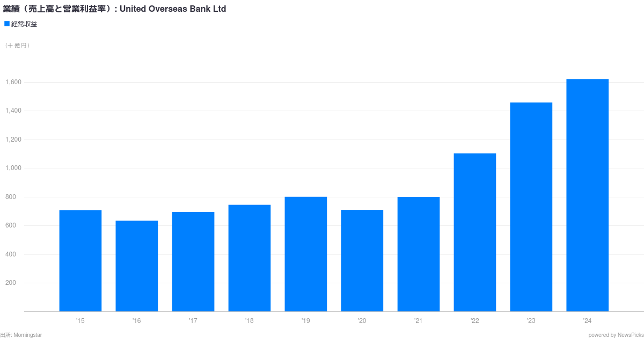644x338 pixels.
Task: Click the '19 x-axis year label
Action: tap(306, 321)
